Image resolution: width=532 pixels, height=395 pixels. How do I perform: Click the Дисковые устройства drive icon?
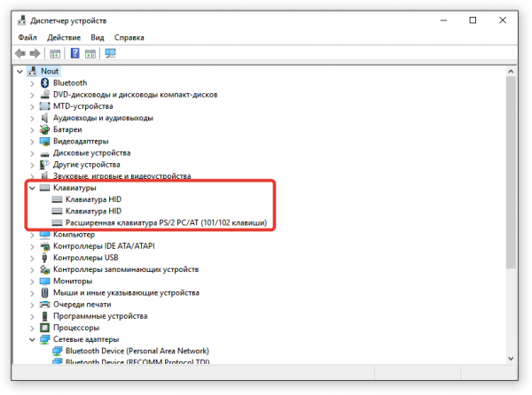coord(44,154)
